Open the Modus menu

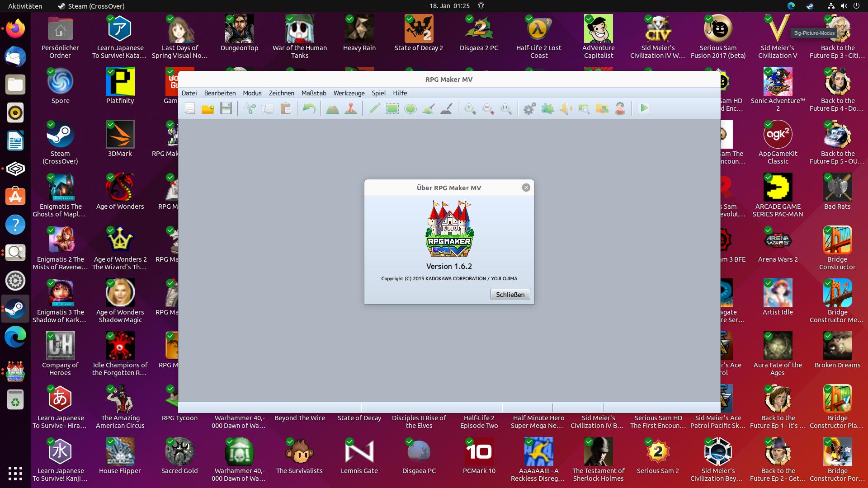(252, 94)
